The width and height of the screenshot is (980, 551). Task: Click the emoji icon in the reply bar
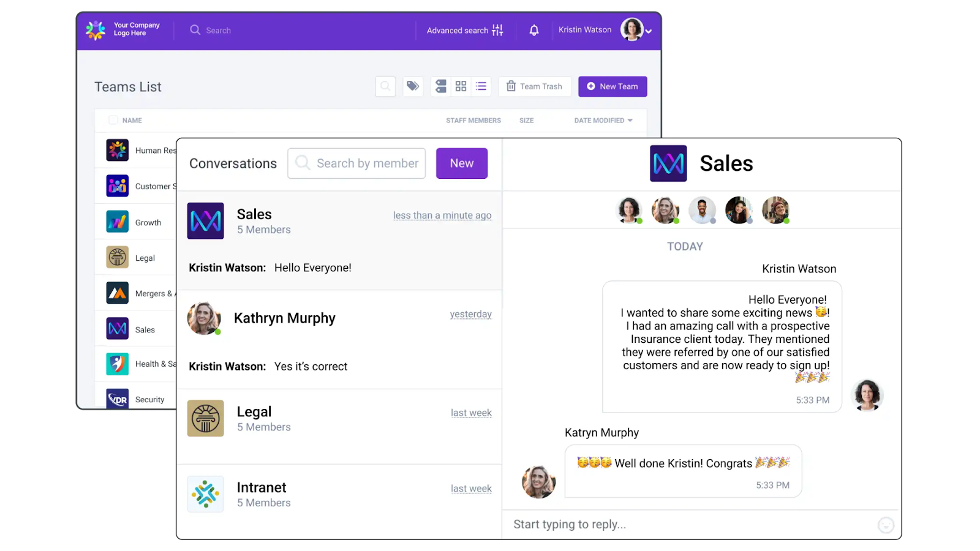pyautogui.click(x=885, y=525)
